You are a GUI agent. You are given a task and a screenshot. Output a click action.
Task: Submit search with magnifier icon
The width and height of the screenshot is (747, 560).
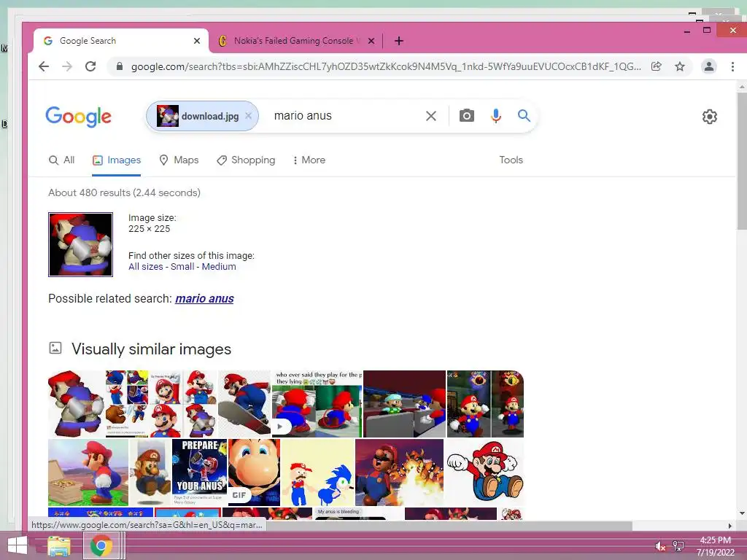[x=524, y=116]
